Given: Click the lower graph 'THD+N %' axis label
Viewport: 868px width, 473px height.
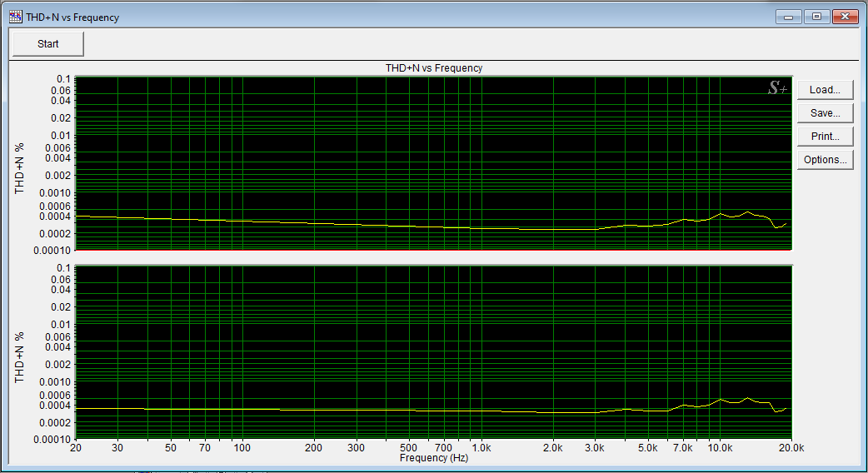Looking at the screenshot, I should (20, 357).
